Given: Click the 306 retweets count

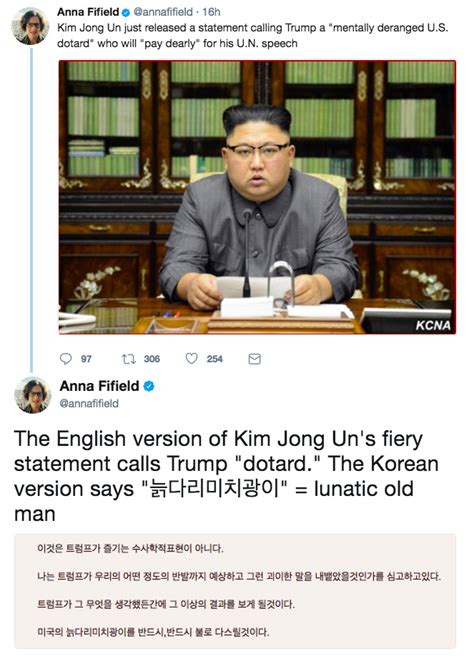Looking at the screenshot, I should point(152,359).
